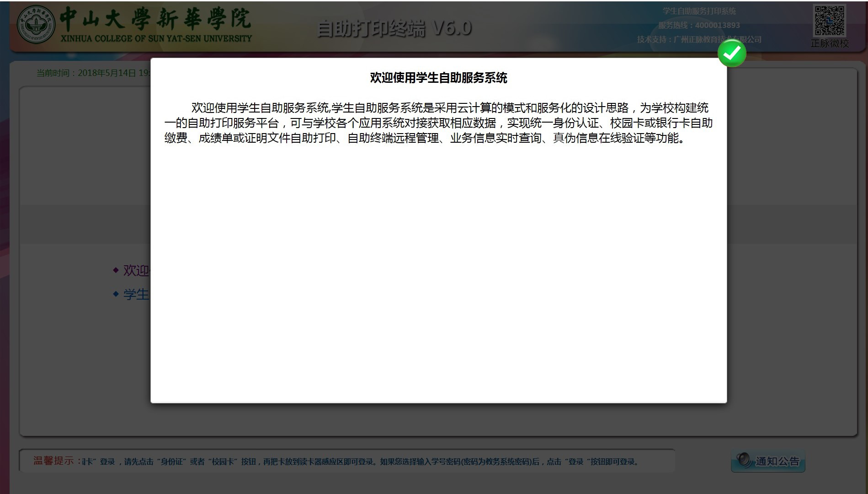Screen dimensions: 868x494
Task: Open the partially hidden 学生 list link
Action: click(136, 294)
